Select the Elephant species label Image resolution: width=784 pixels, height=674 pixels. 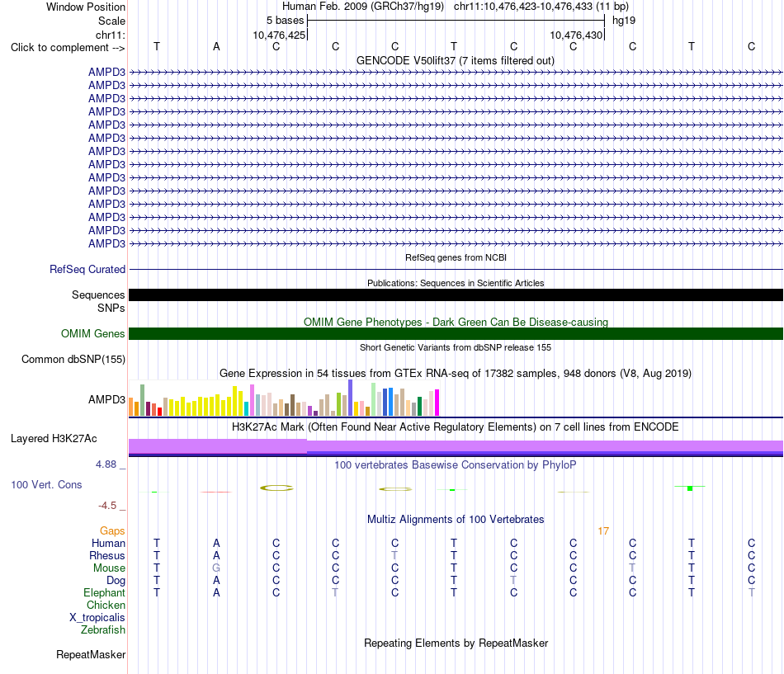coord(104,592)
